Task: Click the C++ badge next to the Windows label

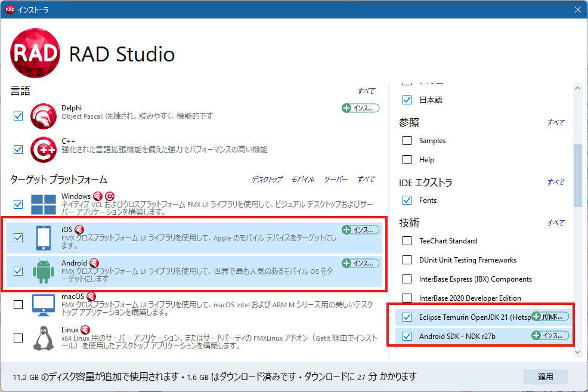Action: point(110,196)
